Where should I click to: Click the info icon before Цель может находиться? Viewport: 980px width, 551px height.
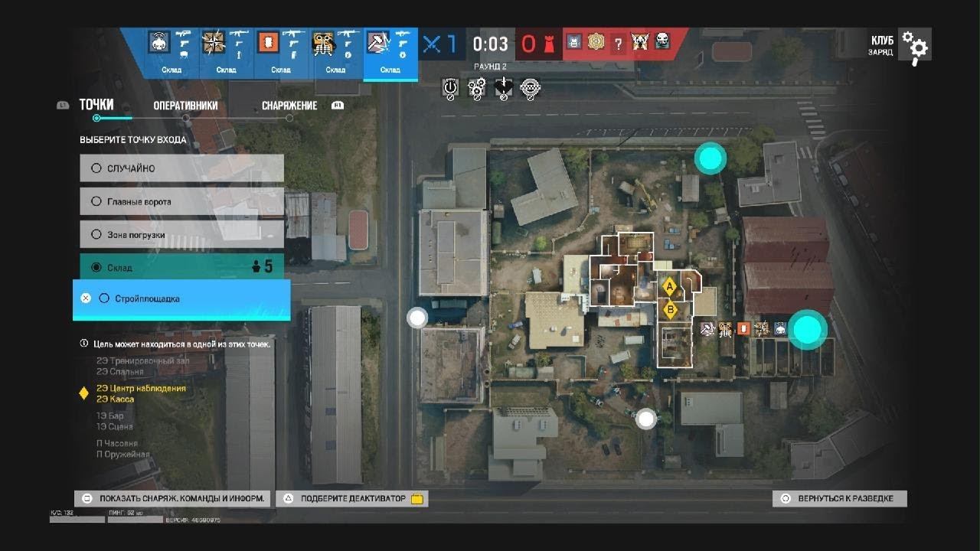tap(84, 344)
